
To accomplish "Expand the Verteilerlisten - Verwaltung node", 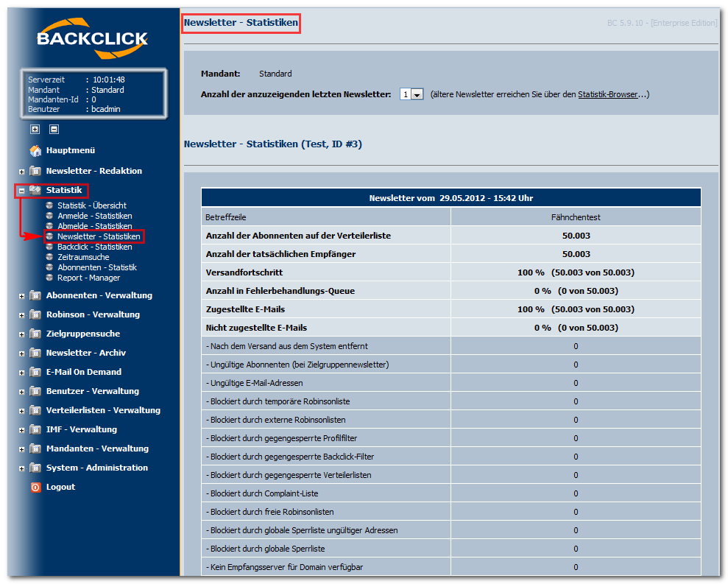I will [x=21, y=411].
